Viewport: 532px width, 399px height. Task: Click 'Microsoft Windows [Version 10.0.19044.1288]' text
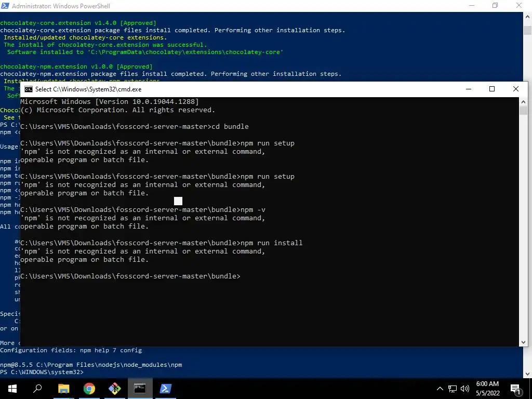click(110, 101)
